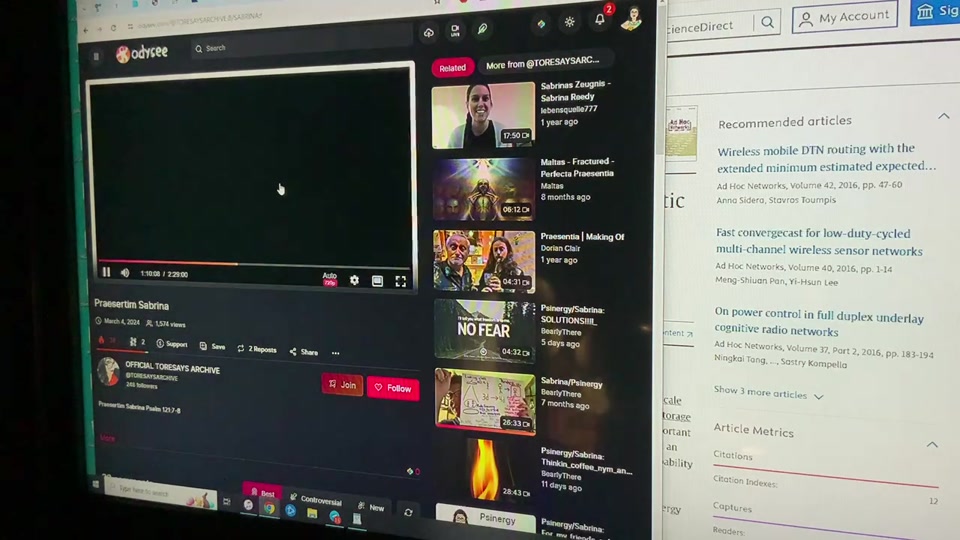Toggle theater mode in player
This screenshot has height=540, width=960.
click(x=377, y=281)
